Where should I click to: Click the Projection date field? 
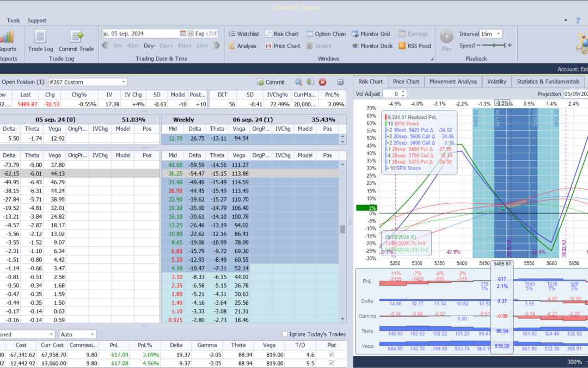click(575, 94)
